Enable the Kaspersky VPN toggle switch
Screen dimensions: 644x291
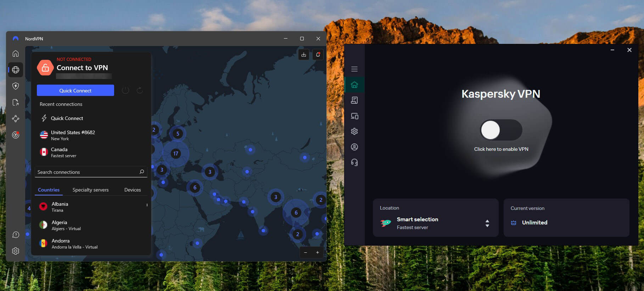[501, 130]
